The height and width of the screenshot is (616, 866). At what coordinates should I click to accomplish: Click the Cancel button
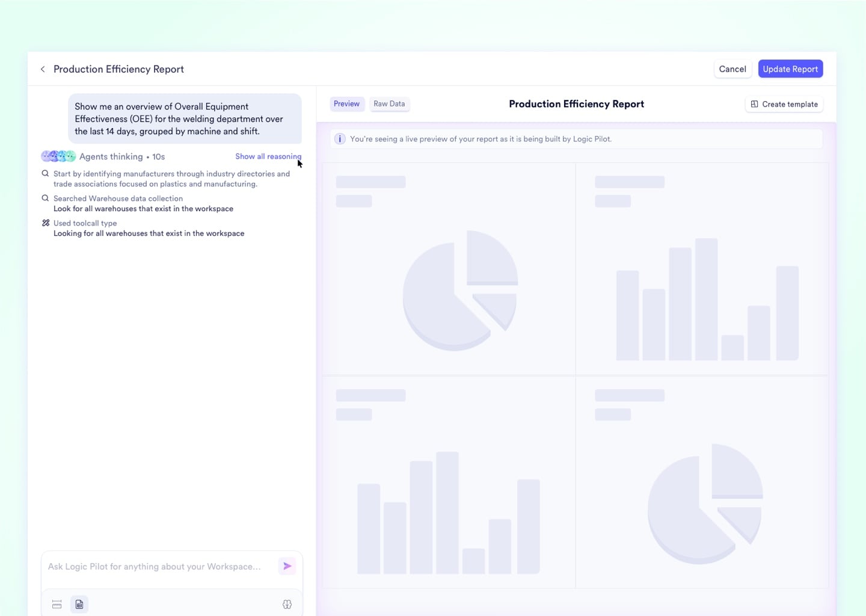tap(732, 69)
